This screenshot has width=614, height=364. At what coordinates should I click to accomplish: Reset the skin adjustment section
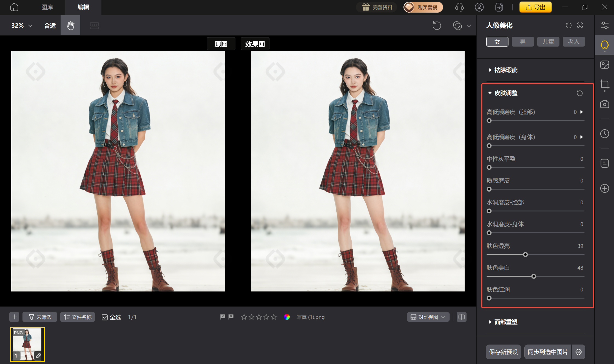[x=579, y=93]
